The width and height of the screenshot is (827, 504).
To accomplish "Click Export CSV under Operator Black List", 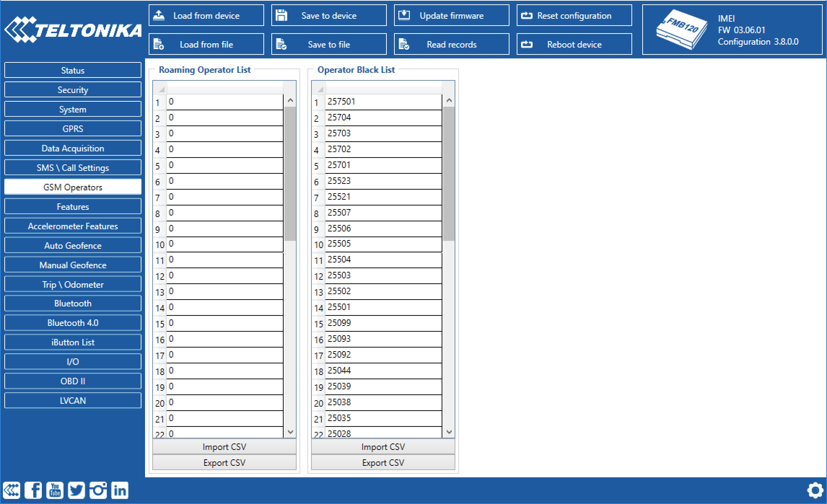I will (x=383, y=463).
